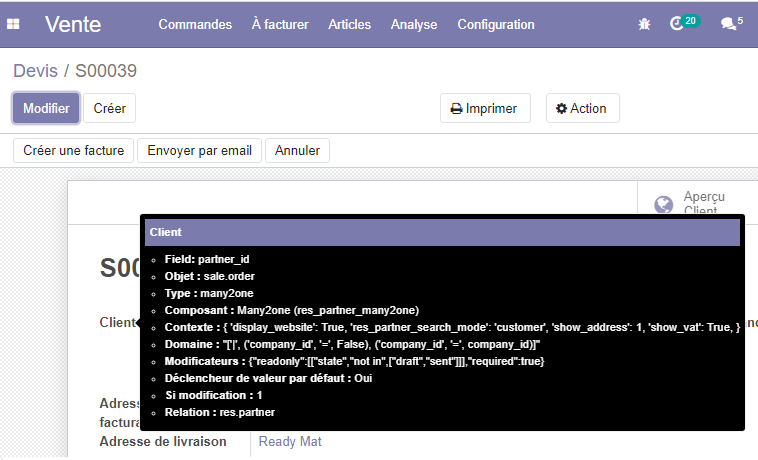Click the Annuler button
The image size is (758, 460).
pyautogui.click(x=297, y=150)
